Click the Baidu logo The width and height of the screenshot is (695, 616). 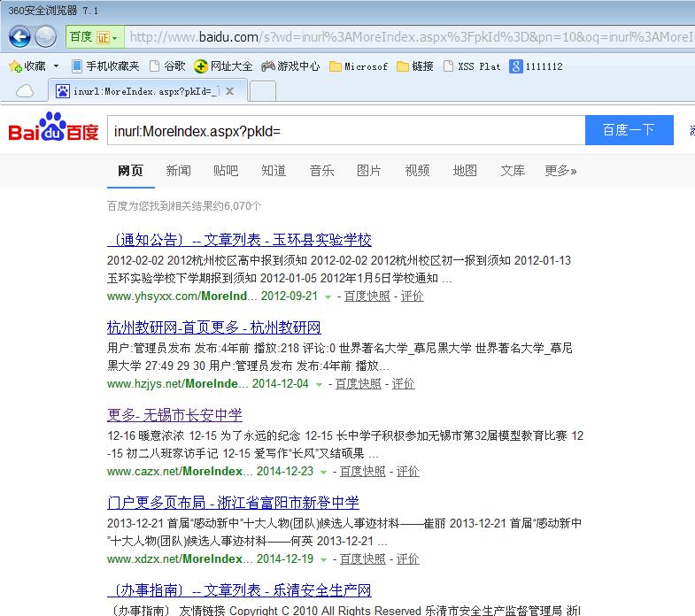[x=53, y=128]
